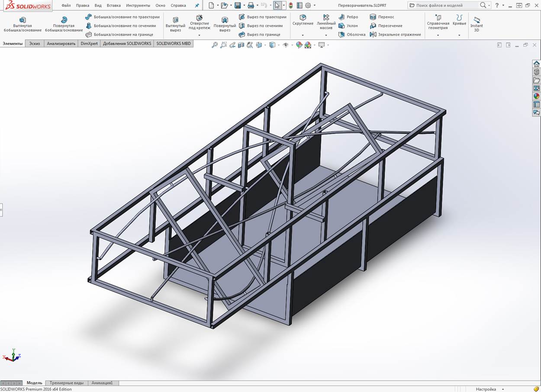This screenshot has height=392, width=541.
Task: Expand Справочная геометрия dropdown arrow
Action: pos(438,35)
